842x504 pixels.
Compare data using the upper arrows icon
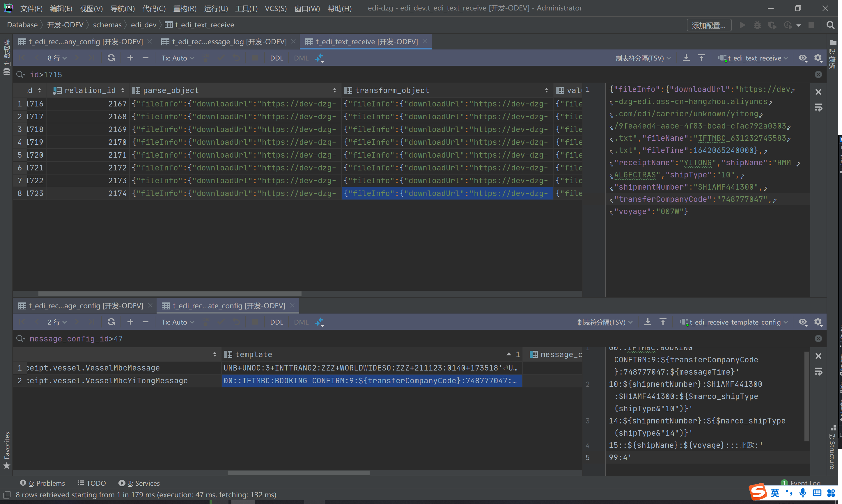(319, 58)
